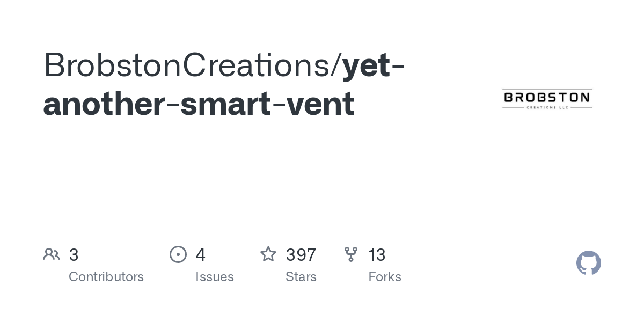
Task: Click the contributor count 3
Action: [74, 255]
